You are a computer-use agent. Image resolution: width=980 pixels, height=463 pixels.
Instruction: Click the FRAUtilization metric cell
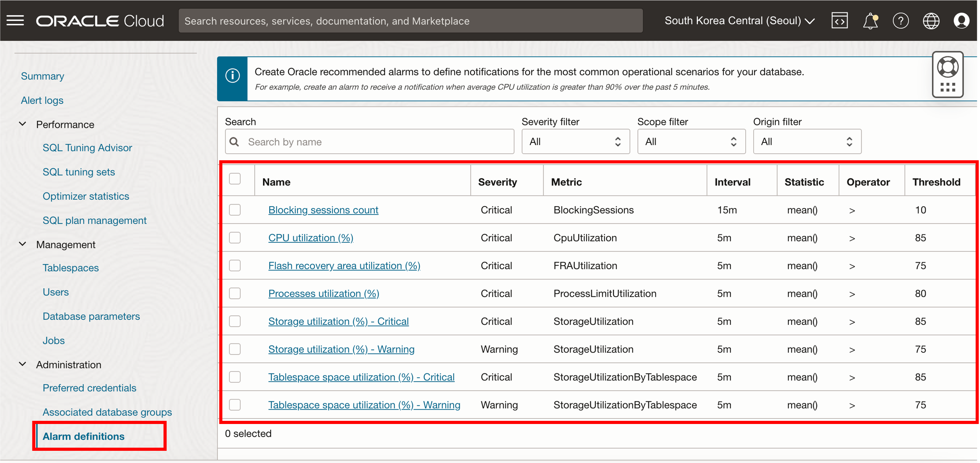coord(585,265)
